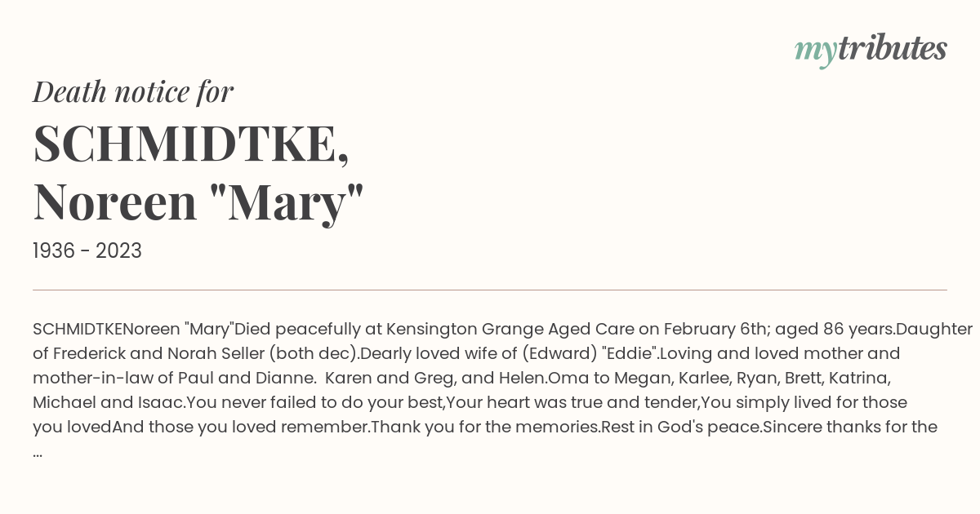
Task: Select "Thank you for the memories" sentence
Action: click(483, 428)
